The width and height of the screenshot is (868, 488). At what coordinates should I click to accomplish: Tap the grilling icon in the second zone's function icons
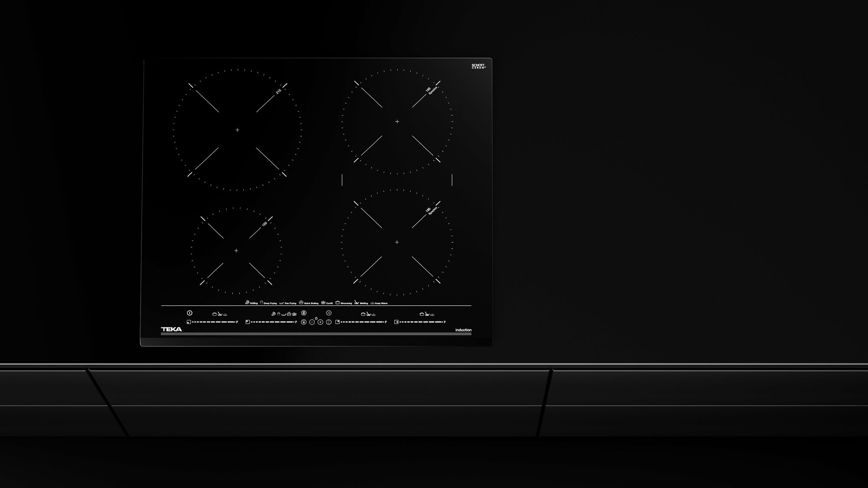coord(273,314)
